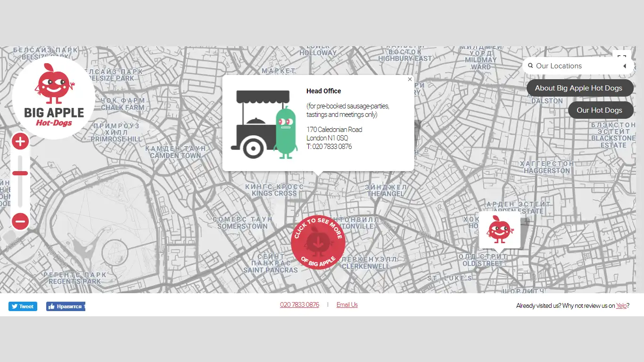Click the Chalk Farm map label
The height and width of the screenshot is (362, 644).
coord(123,104)
